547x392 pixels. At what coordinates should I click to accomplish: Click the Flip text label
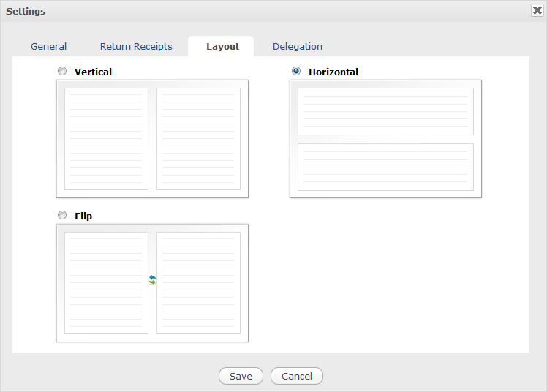pyautogui.click(x=83, y=216)
